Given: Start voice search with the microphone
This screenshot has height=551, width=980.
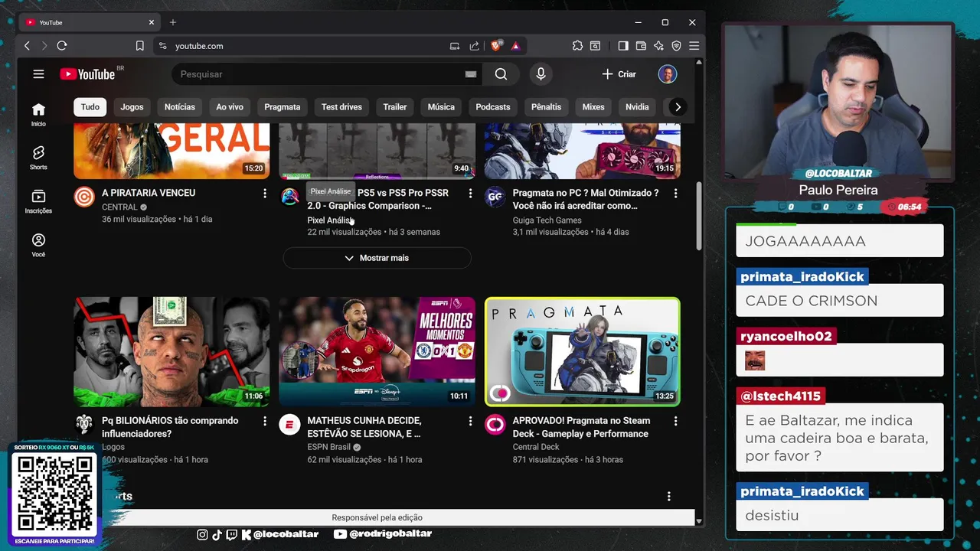Looking at the screenshot, I should pos(541,74).
